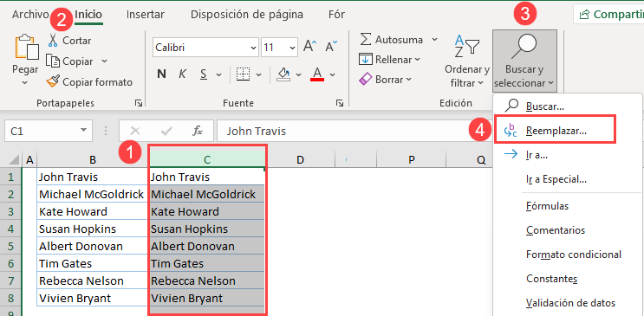The width and height of the screenshot is (644, 316).
Task: Click the Compartir share button
Action: click(x=608, y=15)
